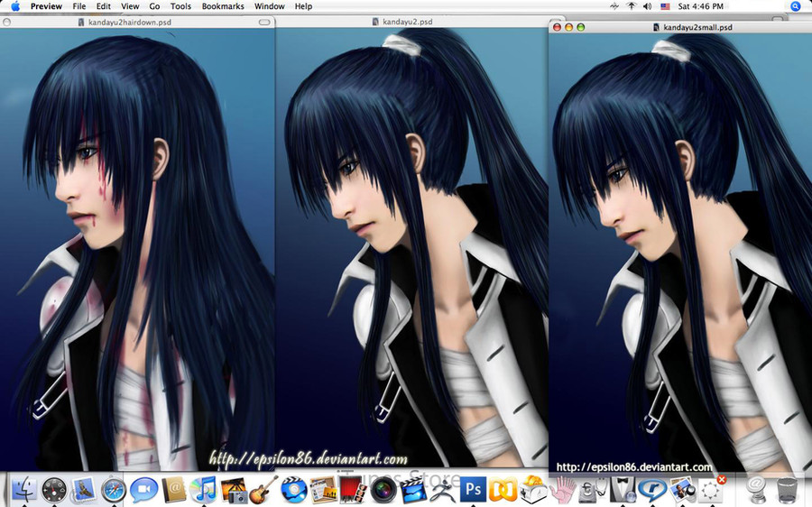Image resolution: width=812 pixels, height=507 pixels.
Task: Launch Mail with the eagle stamp icon
Action: pyautogui.click(x=83, y=489)
